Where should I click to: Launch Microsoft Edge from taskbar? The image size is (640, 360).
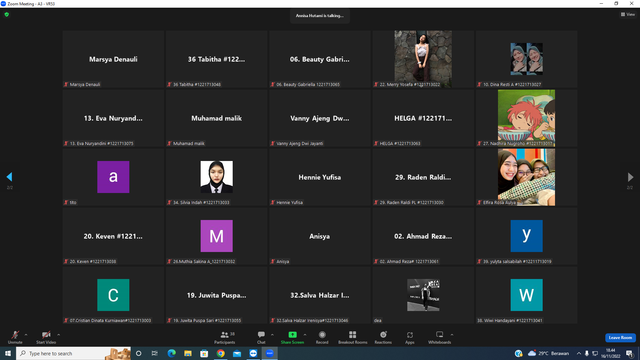tap(171, 353)
